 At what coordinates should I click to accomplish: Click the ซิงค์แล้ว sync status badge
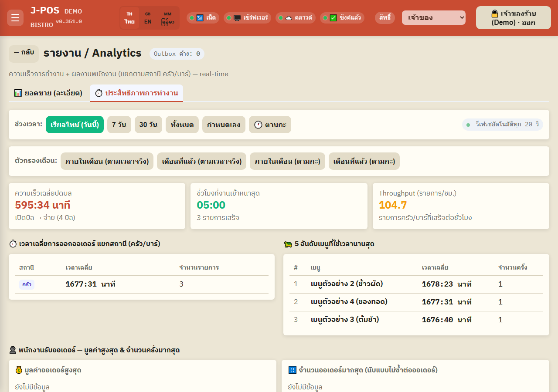click(342, 18)
